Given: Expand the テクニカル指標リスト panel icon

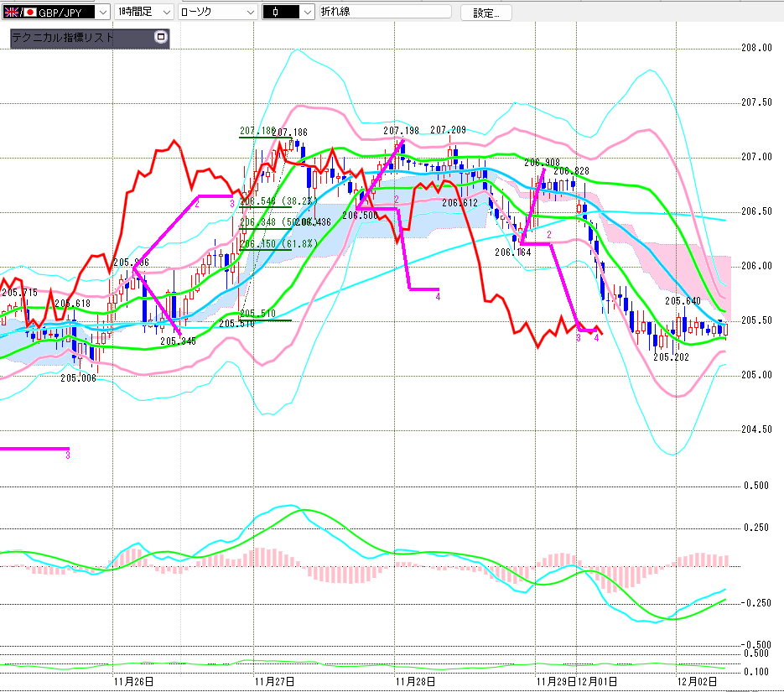Looking at the screenshot, I should (x=161, y=38).
